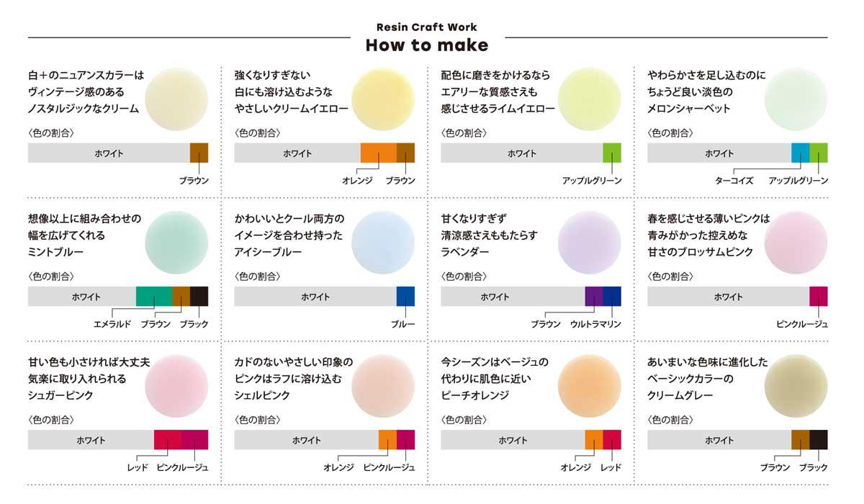Select the lavender resin sample circle
The width and height of the screenshot is (864, 504).
pyautogui.click(x=590, y=242)
